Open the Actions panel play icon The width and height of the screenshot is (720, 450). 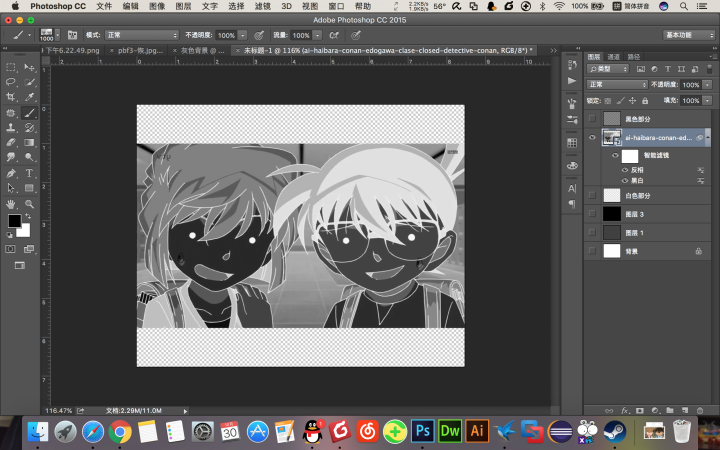point(572,81)
